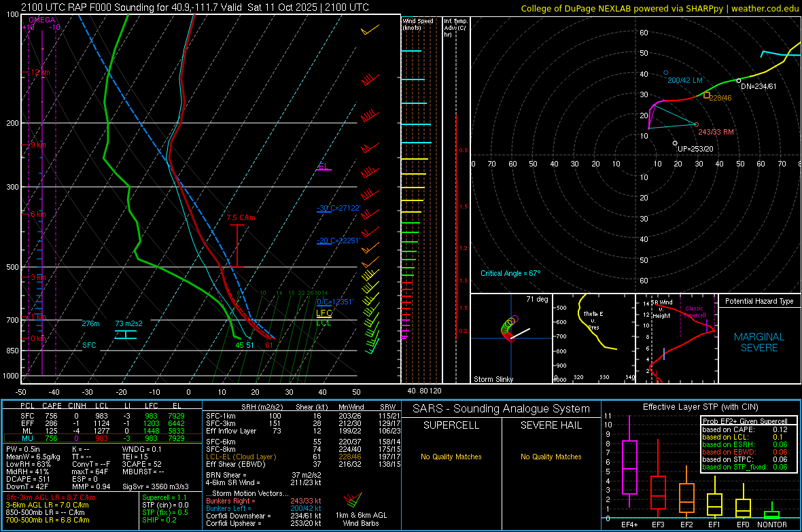Screen dimensions: 802x532
Task: Click the red EF3 box plot
Action: click(659, 492)
